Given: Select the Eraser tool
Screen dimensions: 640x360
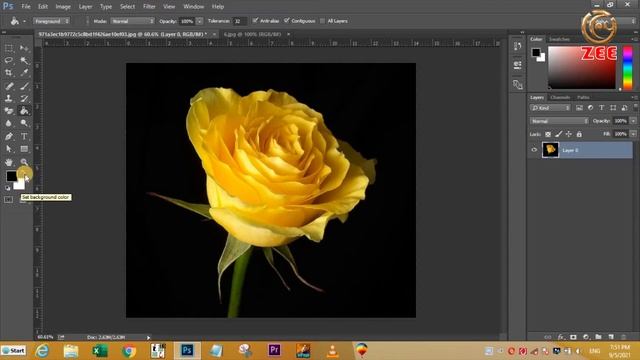Looking at the screenshot, I should (x=9, y=111).
